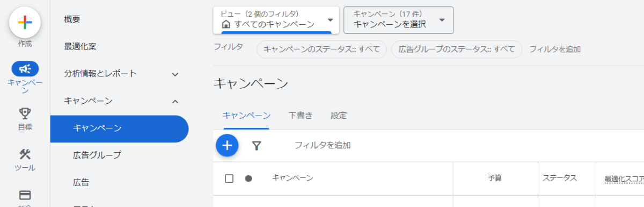
Task: Open the 目標 trophy icon
Action: point(25,113)
